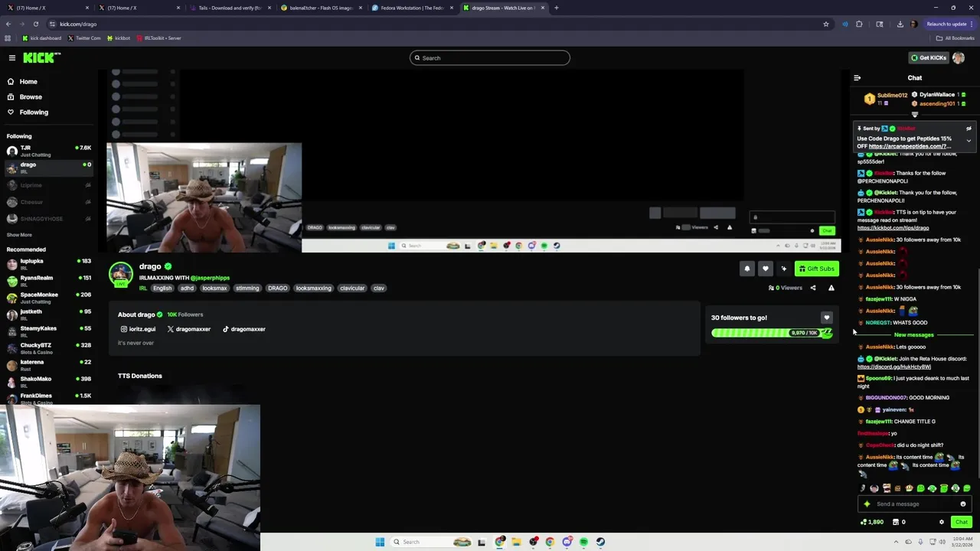Focus the Kick search field
The height and width of the screenshot is (551, 980).
(x=490, y=58)
